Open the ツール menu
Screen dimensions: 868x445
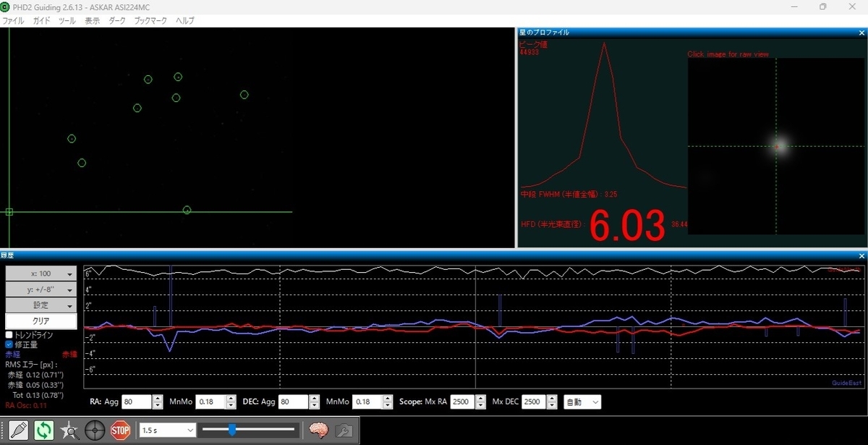pos(67,21)
